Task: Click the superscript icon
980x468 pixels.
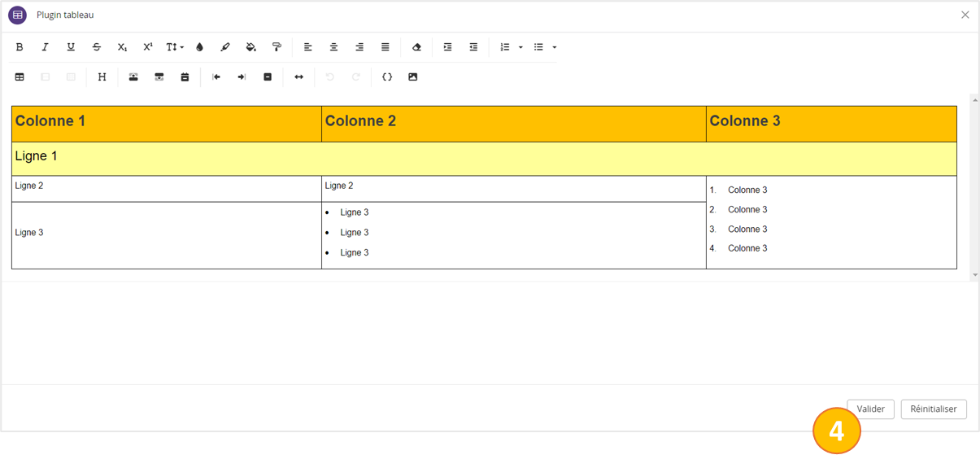Action: tap(148, 47)
